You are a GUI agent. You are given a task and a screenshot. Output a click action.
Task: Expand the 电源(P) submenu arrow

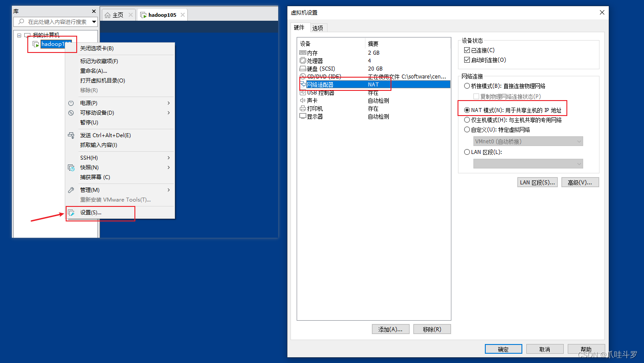pyautogui.click(x=169, y=103)
